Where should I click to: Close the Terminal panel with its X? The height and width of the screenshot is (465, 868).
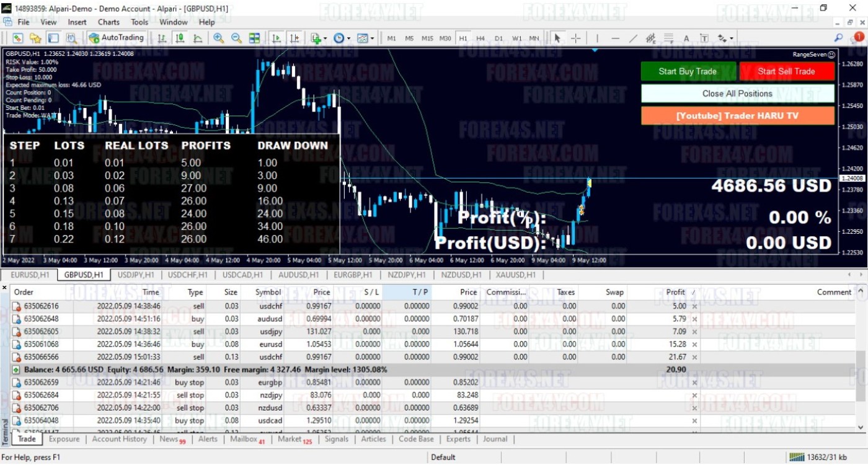click(5, 288)
